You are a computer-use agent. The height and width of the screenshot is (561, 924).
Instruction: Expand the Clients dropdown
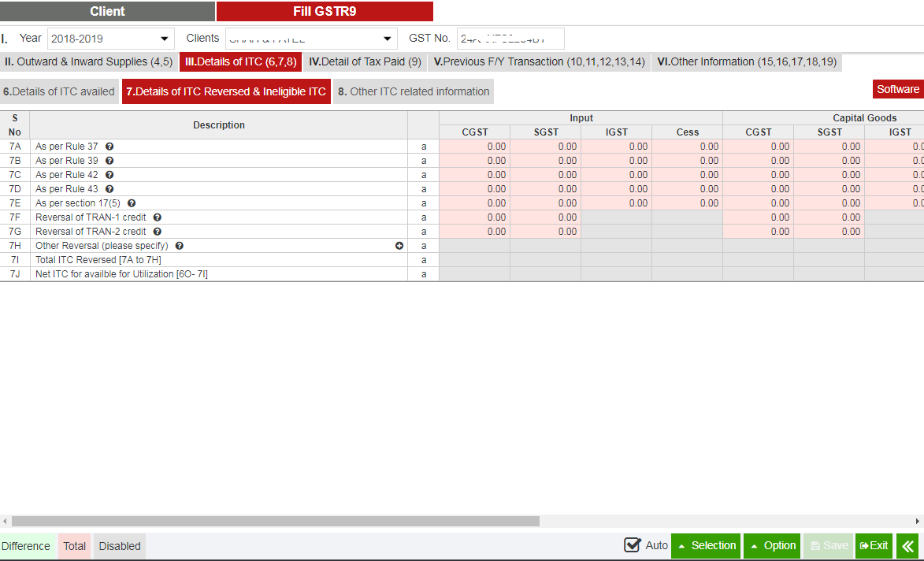pos(311,39)
